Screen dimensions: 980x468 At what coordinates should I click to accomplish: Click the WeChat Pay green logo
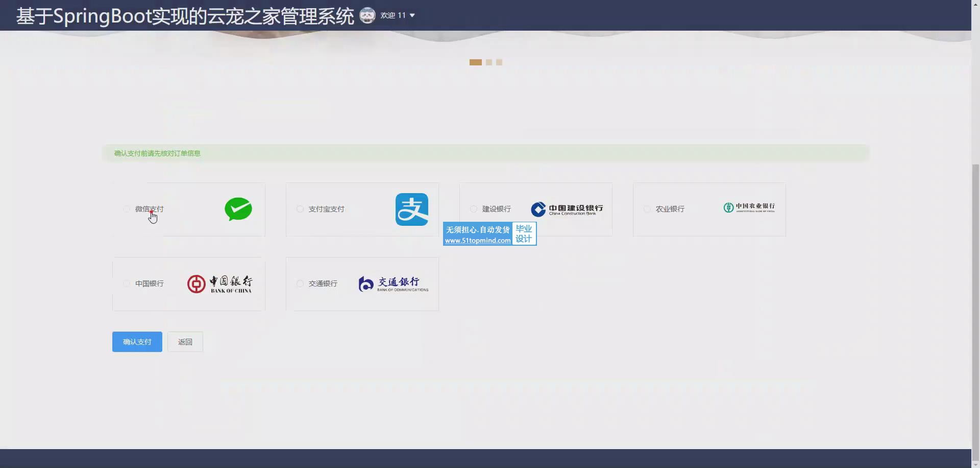click(238, 209)
